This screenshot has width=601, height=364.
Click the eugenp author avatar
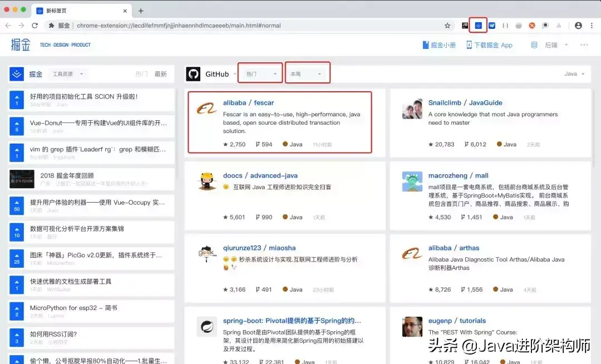412,327
